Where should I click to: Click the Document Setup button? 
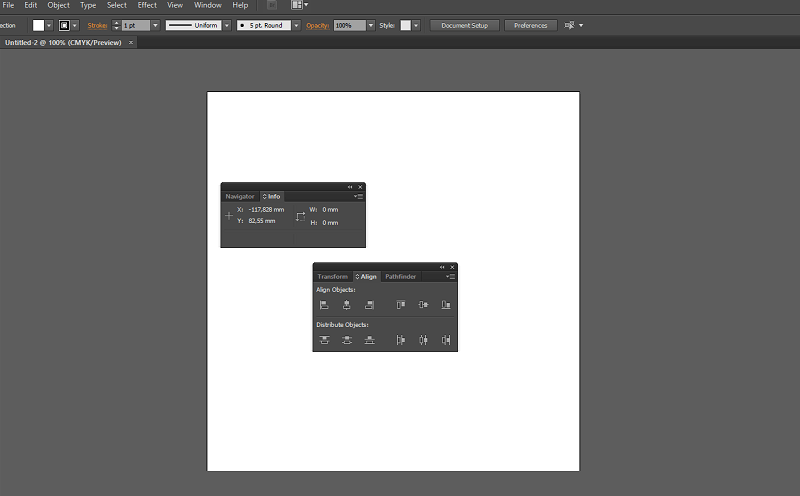pyautogui.click(x=464, y=26)
